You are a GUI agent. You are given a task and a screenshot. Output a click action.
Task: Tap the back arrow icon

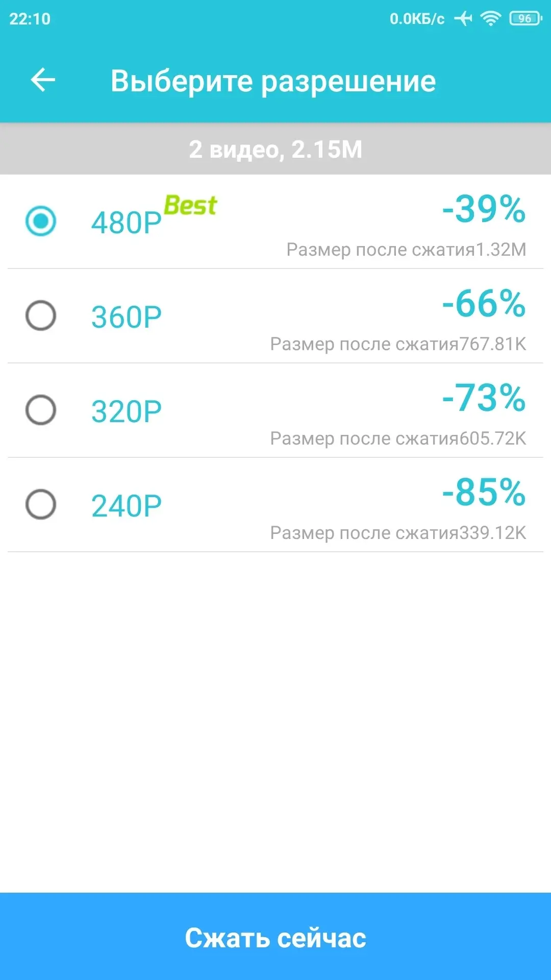[43, 80]
